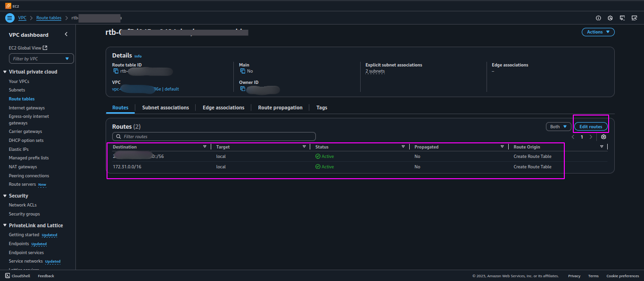Open the 2 subnets link
The image size is (644, 281).
[x=375, y=71]
